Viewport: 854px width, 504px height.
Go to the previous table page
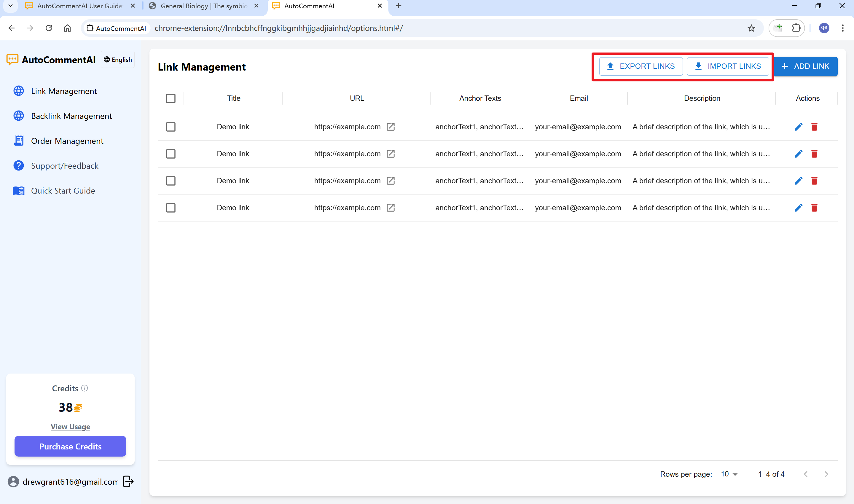coord(806,474)
